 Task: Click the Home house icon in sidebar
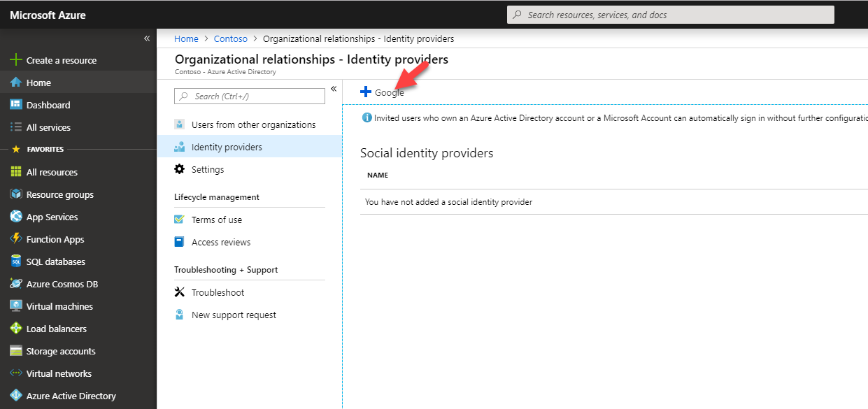coord(15,82)
